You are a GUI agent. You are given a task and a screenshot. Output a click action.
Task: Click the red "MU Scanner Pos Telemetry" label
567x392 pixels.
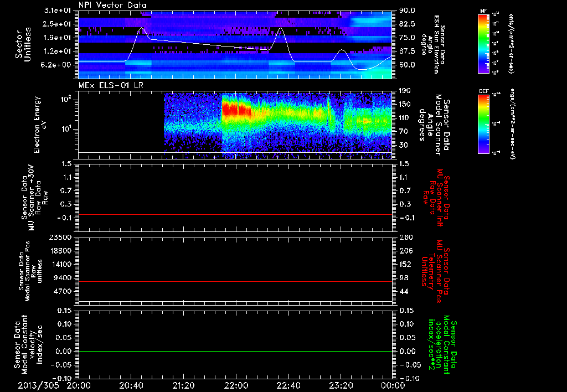tap(436, 271)
